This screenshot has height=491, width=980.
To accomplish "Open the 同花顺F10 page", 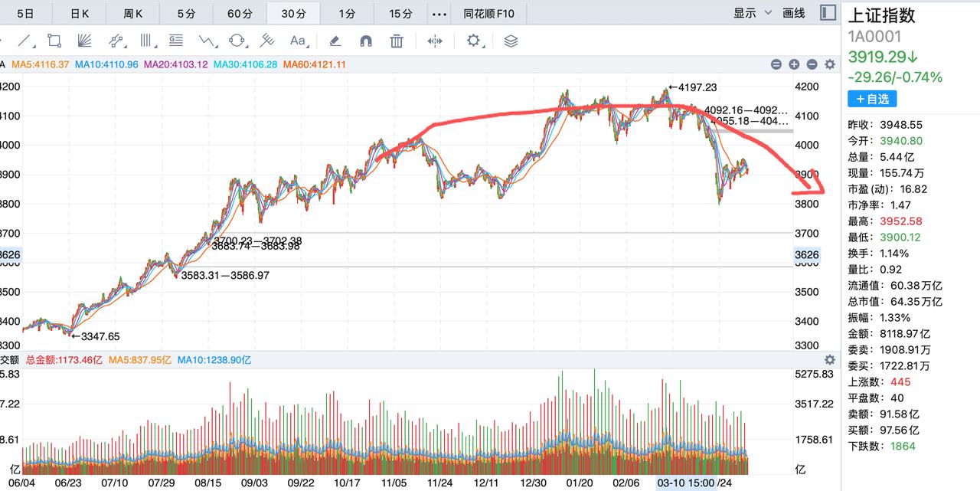I will 489,13.
